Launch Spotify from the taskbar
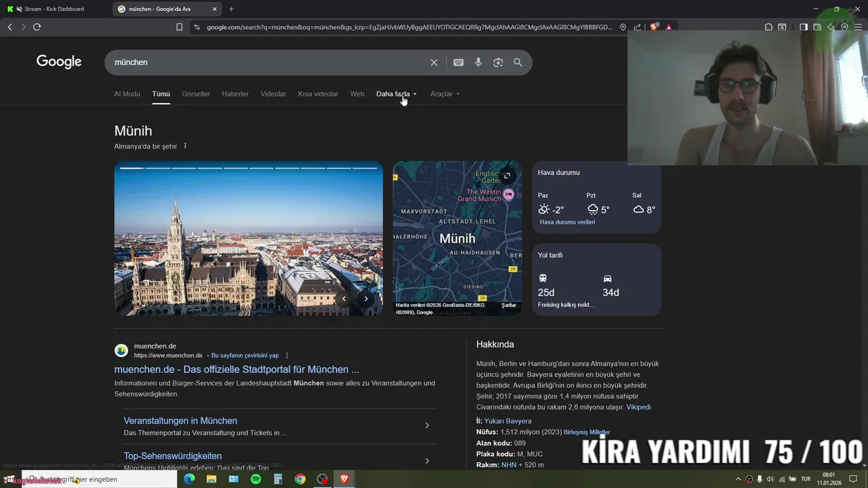The width and height of the screenshot is (868, 488). (256, 479)
